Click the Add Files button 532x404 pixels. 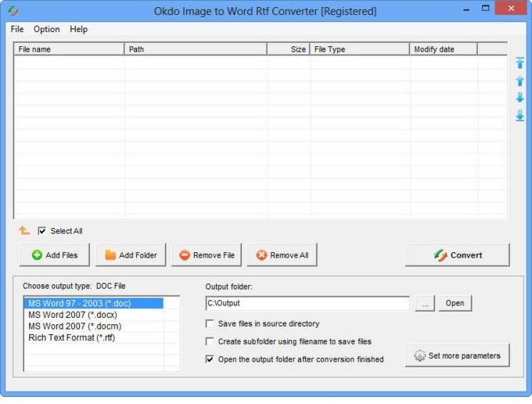click(x=55, y=255)
